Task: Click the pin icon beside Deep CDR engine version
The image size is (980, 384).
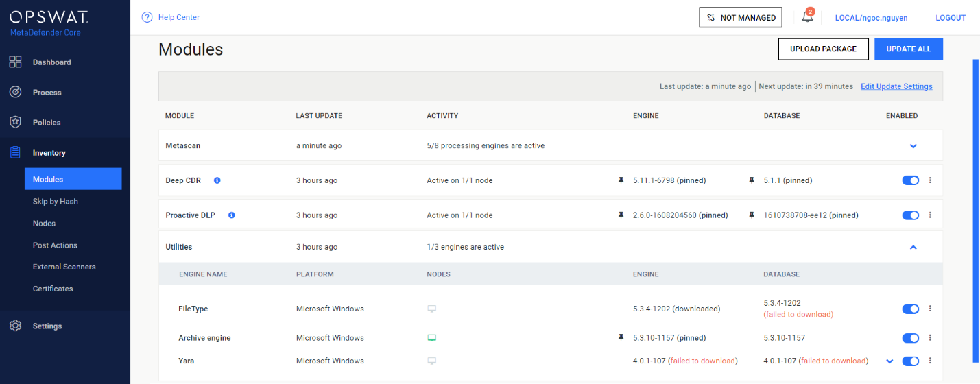Action: (621, 180)
